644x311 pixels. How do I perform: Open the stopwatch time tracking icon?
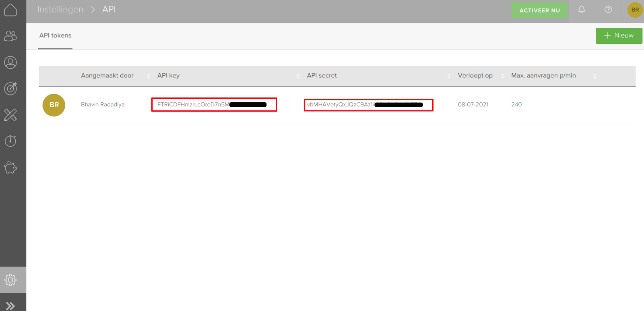click(x=10, y=141)
